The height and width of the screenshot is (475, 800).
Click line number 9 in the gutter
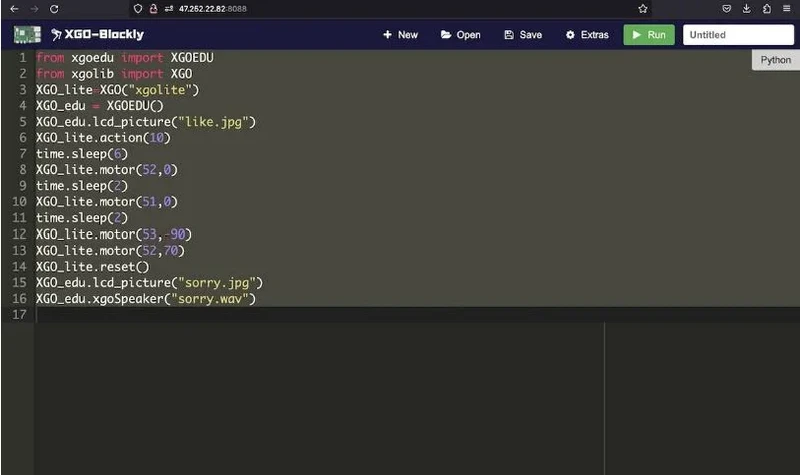point(22,186)
